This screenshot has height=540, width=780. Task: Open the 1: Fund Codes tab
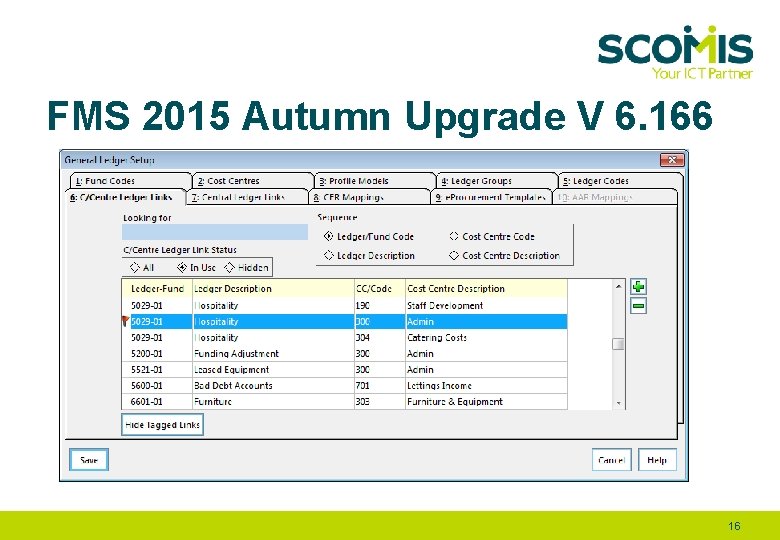tap(130, 180)
